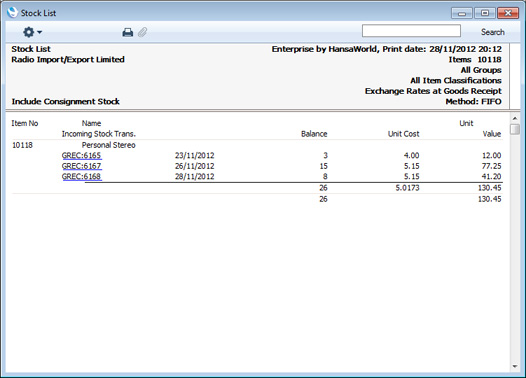The height and width of the screenshot is (378, 526).
Task: Click the printer icon to print report
Action: coord(128,32)
